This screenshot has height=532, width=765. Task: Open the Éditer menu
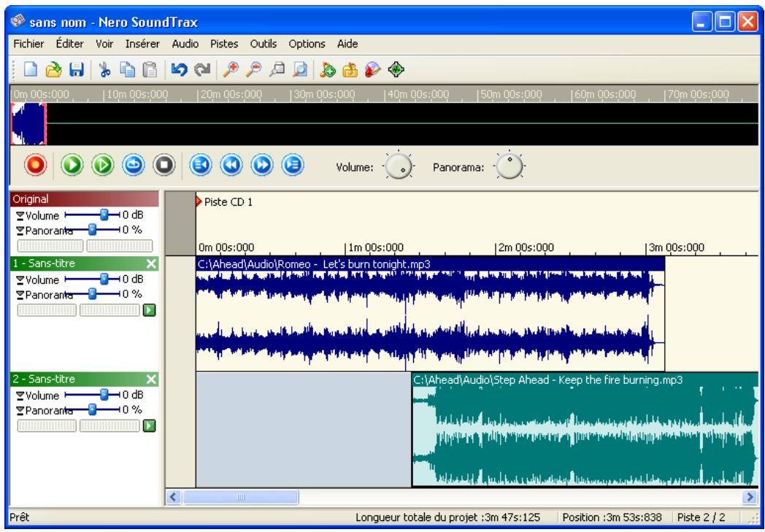coord(70,44)
